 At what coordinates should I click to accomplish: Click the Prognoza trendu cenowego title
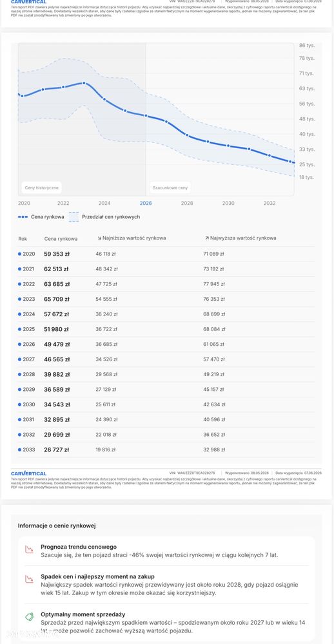pos(79,547)
